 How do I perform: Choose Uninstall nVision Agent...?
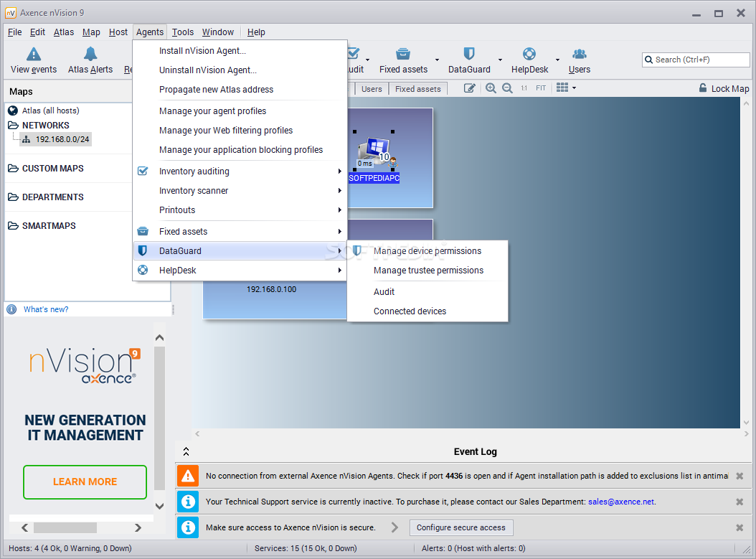click(240, 70)
